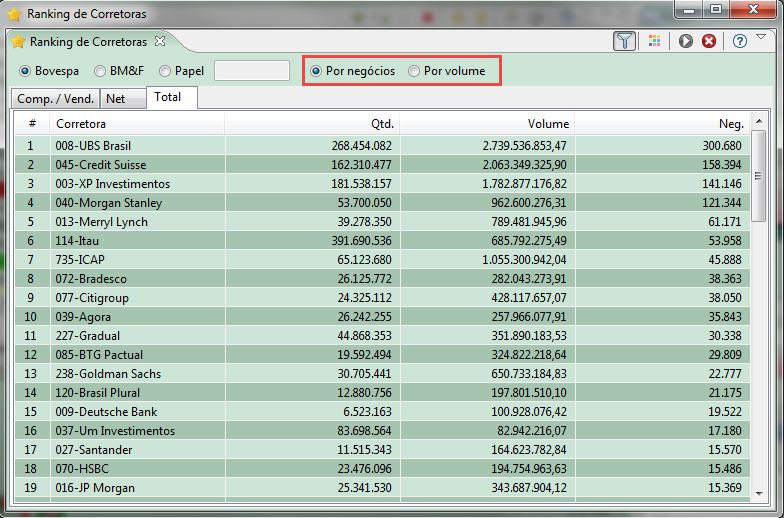Screen dimensions: 784x518
Task: Click volume value 2.739.536.853,47
Action: pyautogui.click(x=524, y=146)
